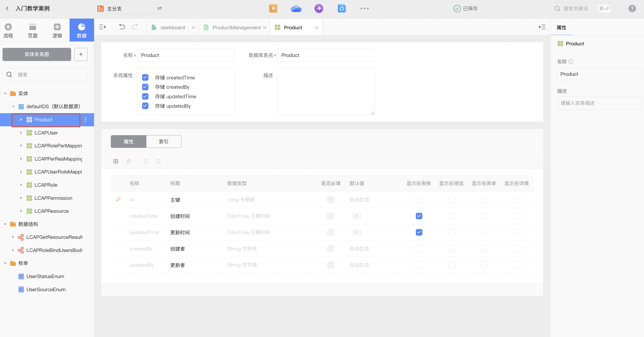644x337 pixels.
Task: Close the dashboard tab
Action: tap(193, 27)
